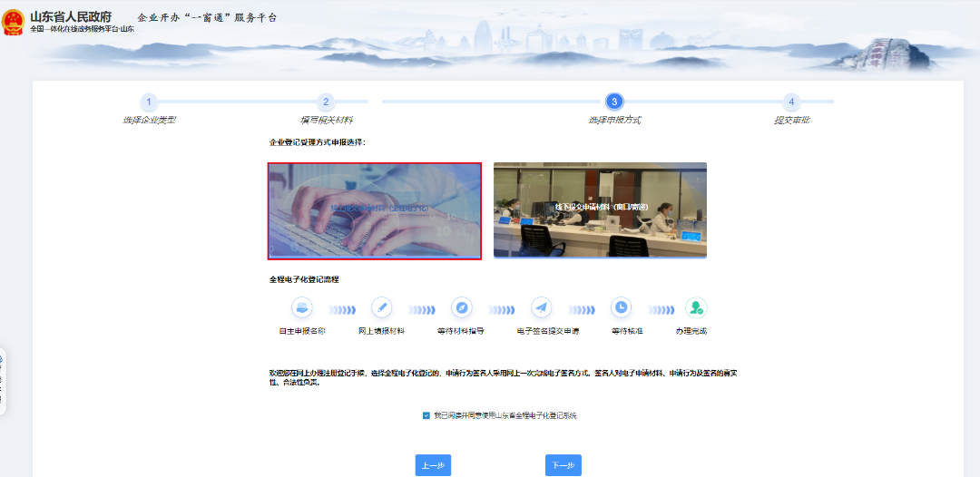Click the 企业开办一窗通服务平台 heading
The height and width of the screenshot is (477, 980).
(x=207, y=18)
